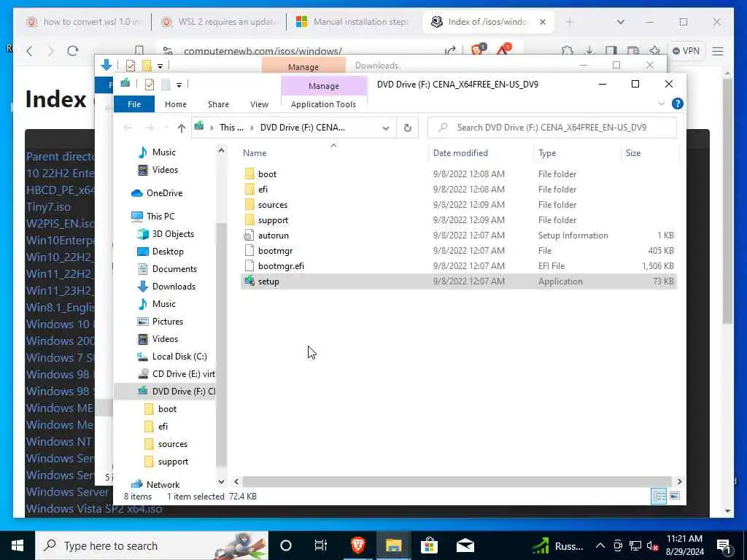
Task: Open Task View on taskbar
Action: [321, 545]
